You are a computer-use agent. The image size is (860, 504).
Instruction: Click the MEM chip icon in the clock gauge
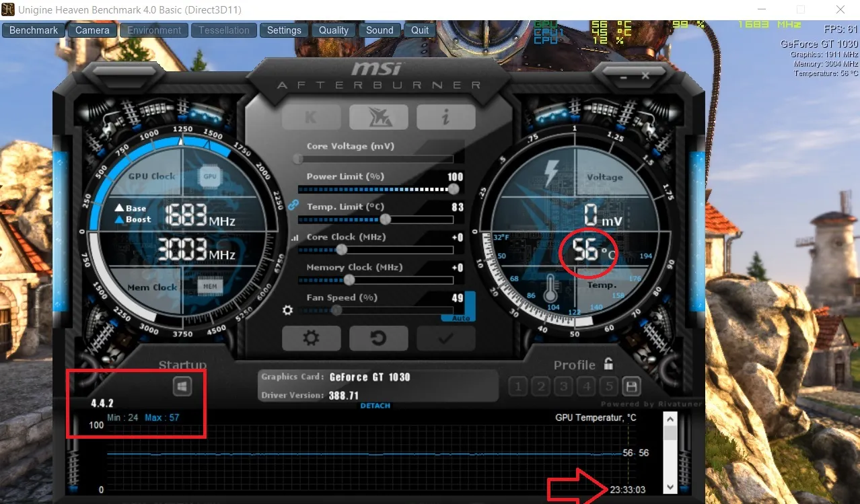[x=210, y=287]
